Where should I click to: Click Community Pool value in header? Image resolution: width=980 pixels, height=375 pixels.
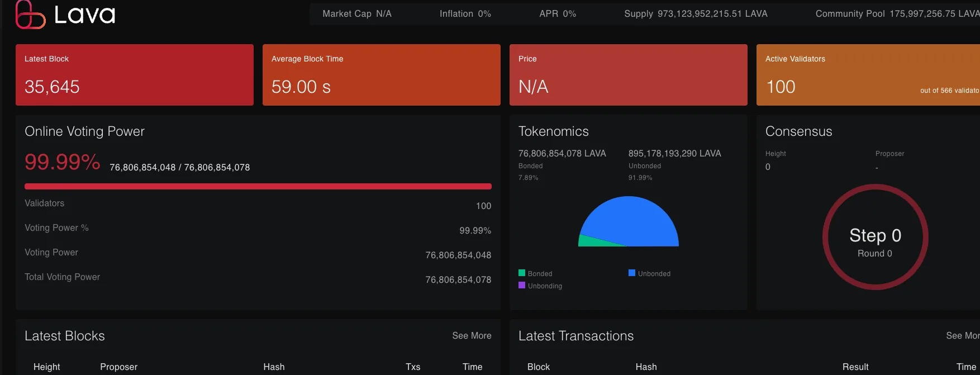pos(935,13)
